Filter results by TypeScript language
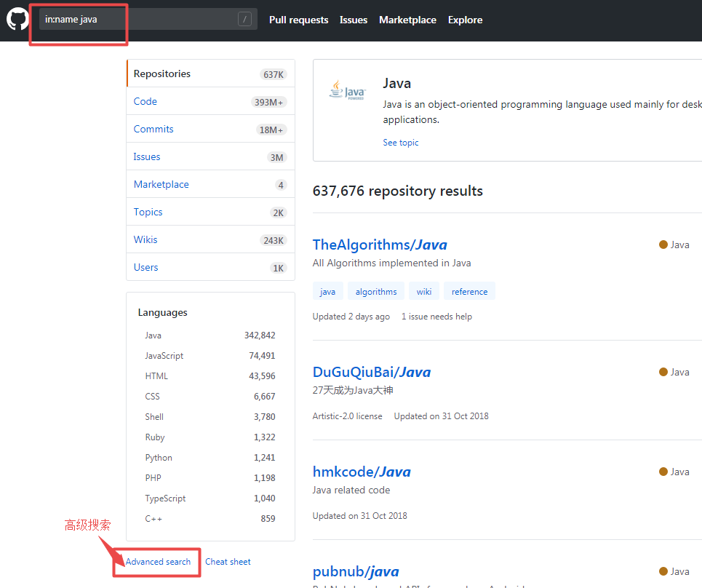The height and width of the screenshot is (588, 702). 210,498
